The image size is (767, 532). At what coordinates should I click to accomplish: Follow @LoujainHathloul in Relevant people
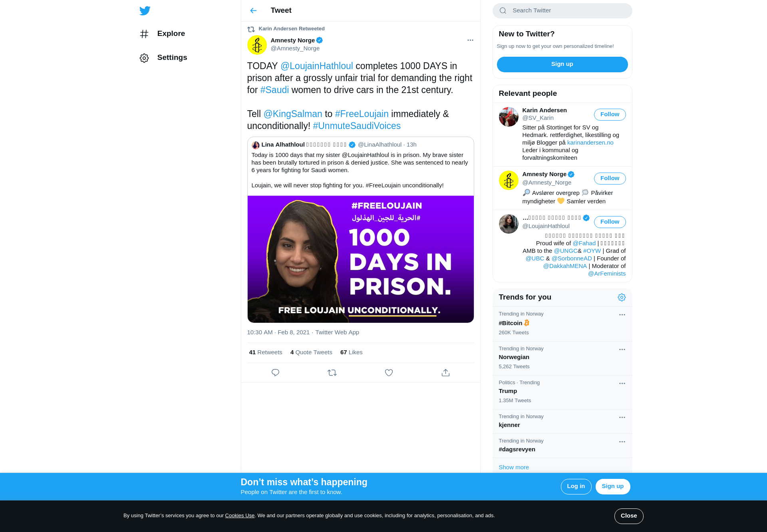pyautogui.click(x=610, y=222)
